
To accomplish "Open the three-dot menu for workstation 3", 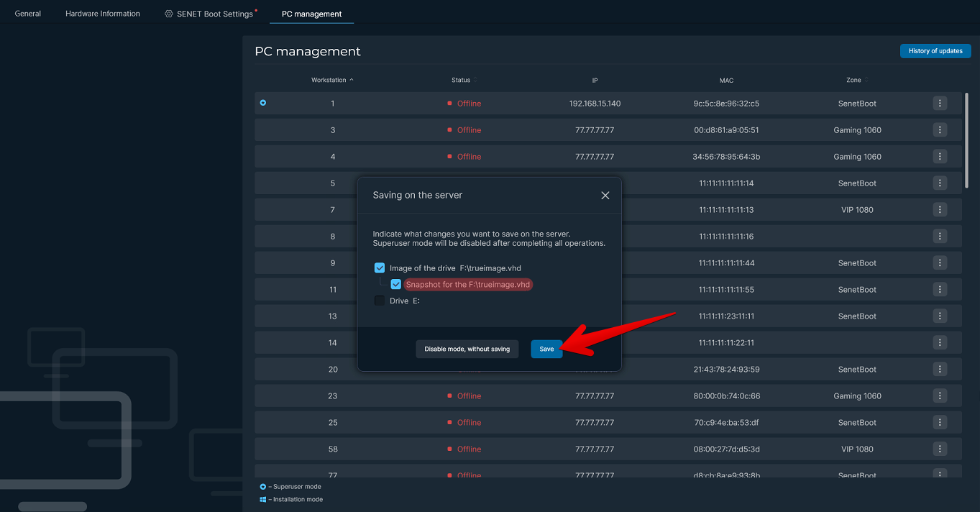I will pos(940,130).
